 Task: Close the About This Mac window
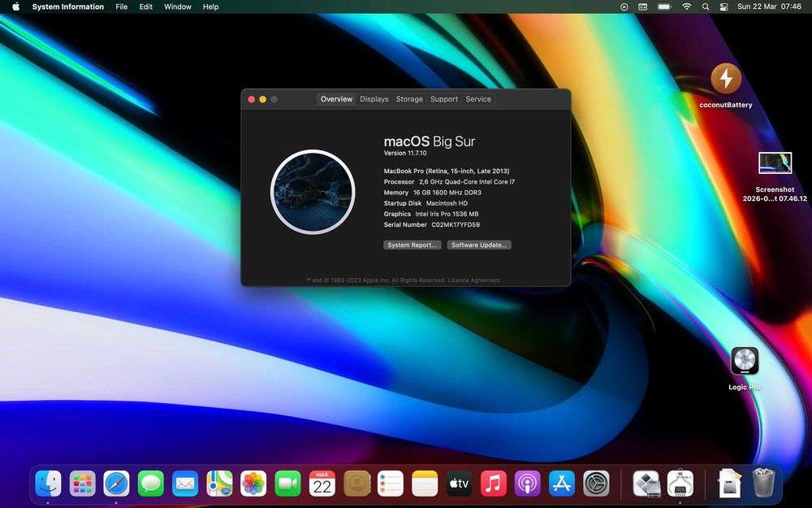251,99
